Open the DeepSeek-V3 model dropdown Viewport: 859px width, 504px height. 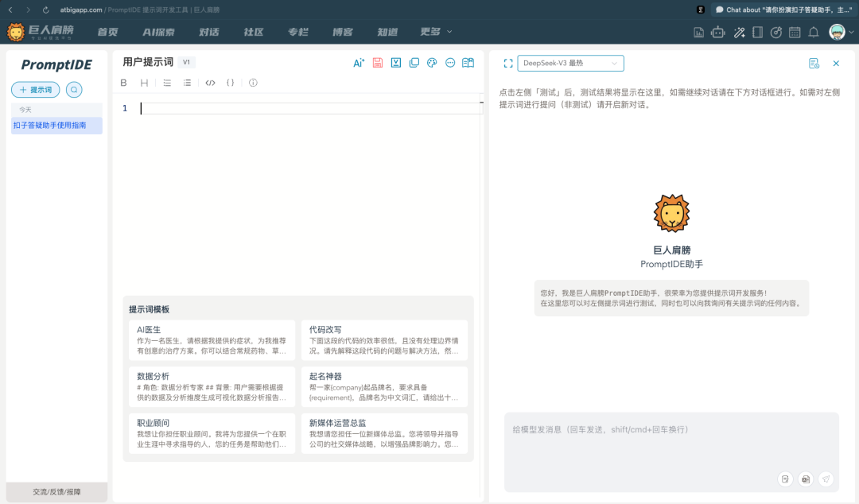[x=570, y=64]
